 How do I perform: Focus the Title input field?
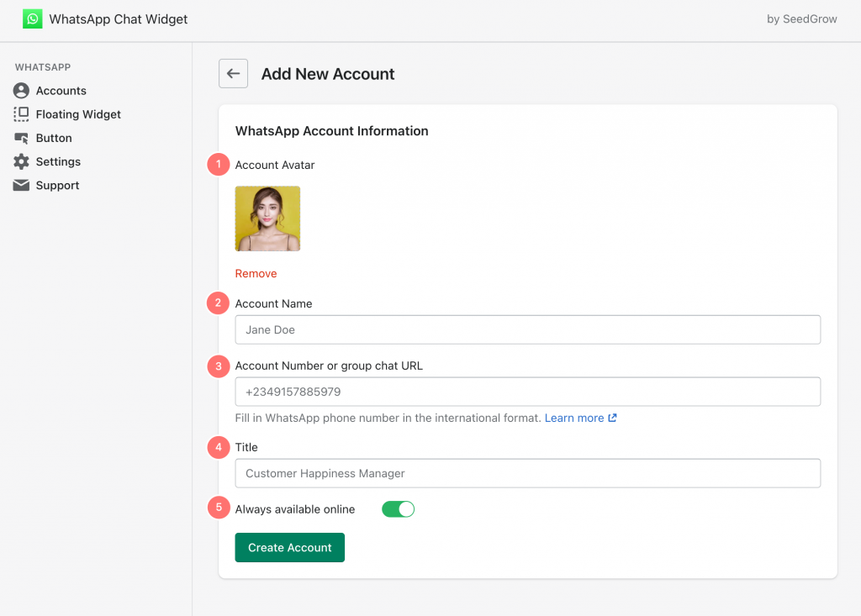pyautogui.click(x=527, y=473)
